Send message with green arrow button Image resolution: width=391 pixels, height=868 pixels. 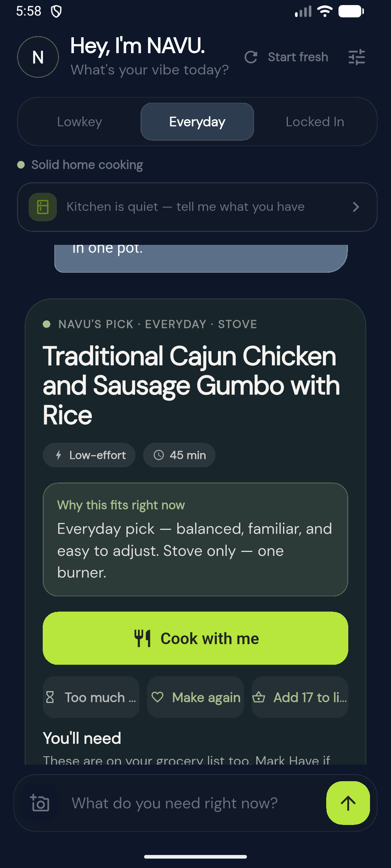tap(348, 803)
